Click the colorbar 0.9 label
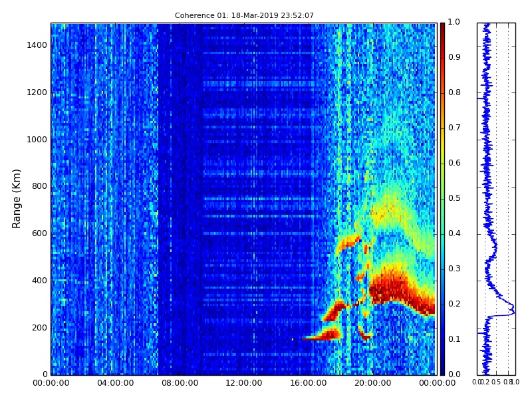This screenshot has width=532, height=399. pos(454,57)
